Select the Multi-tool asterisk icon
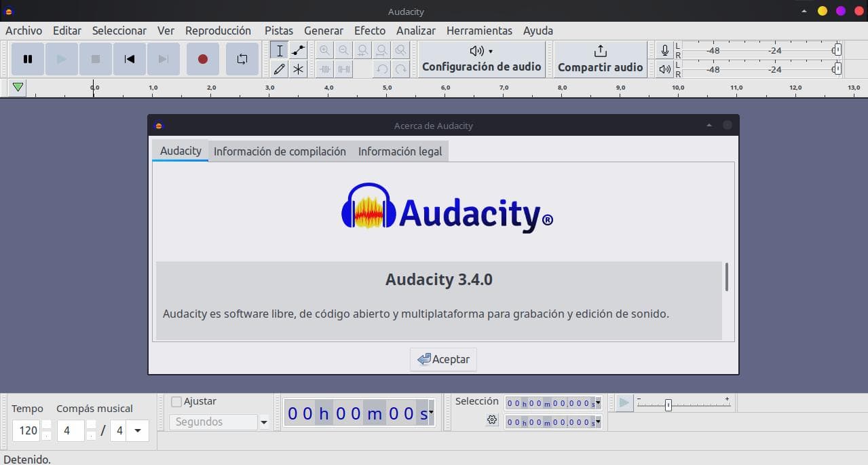This screenshot has width=868, height=465. tap(298, 69)
